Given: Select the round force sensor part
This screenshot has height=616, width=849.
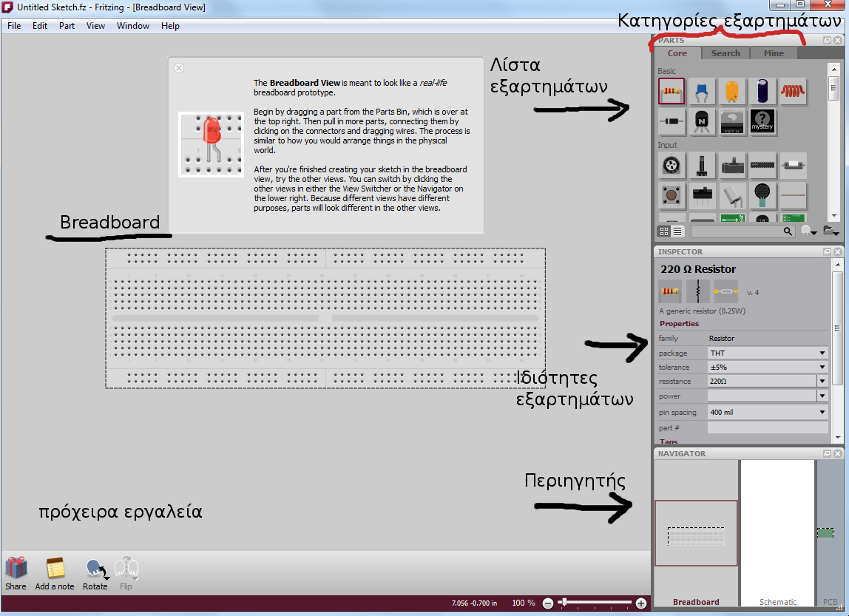Looking at the screenshot, I should tap(762, 195).
